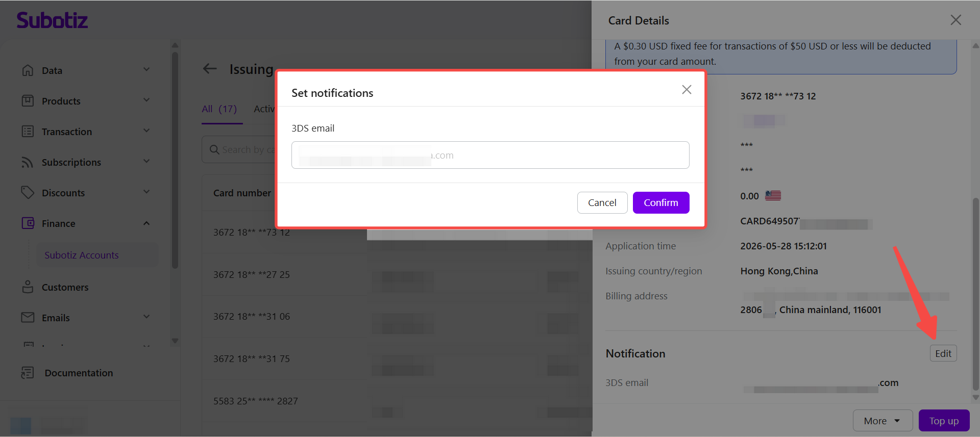Collapse the Finance menu chevron

tap(146, 223)
